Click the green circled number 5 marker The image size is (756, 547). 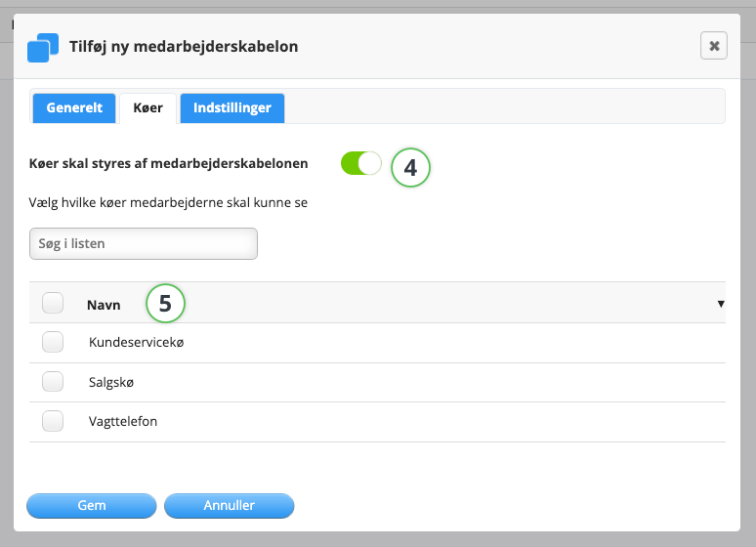tap(165, 304)
